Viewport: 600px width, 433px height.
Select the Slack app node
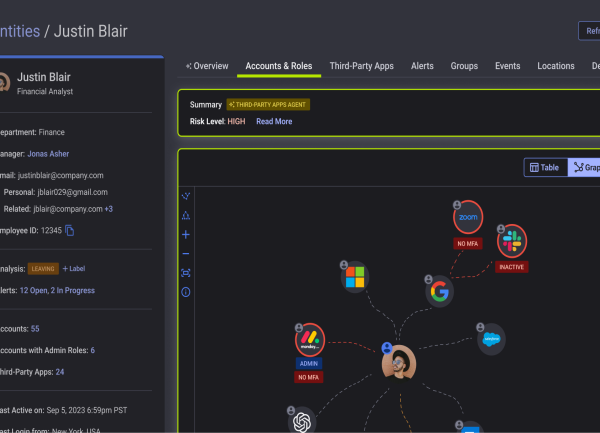[511, 241]
